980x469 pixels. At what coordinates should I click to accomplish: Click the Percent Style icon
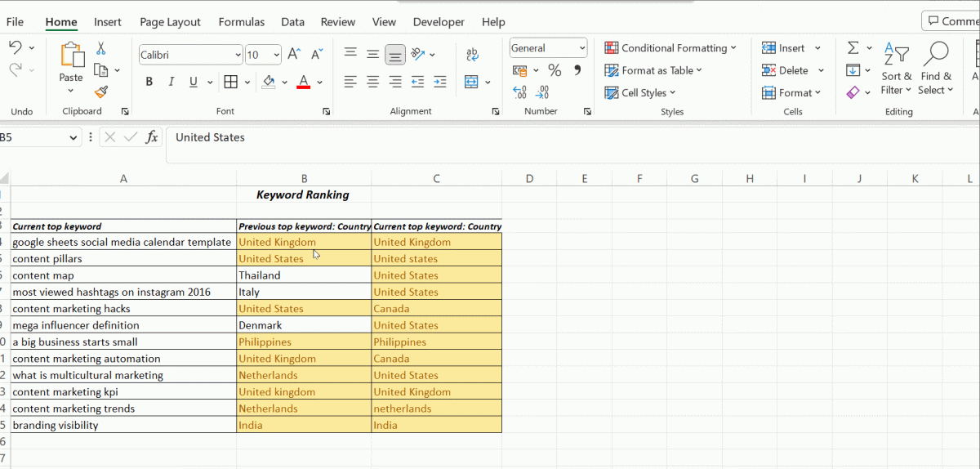pyautogui.click(x=555, y=71)
